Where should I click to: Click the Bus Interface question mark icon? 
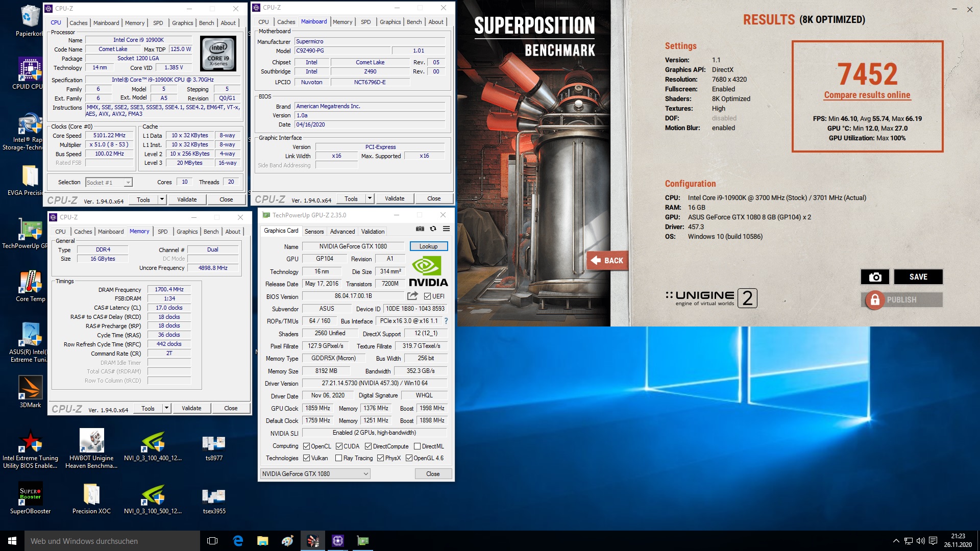point(446,321)
